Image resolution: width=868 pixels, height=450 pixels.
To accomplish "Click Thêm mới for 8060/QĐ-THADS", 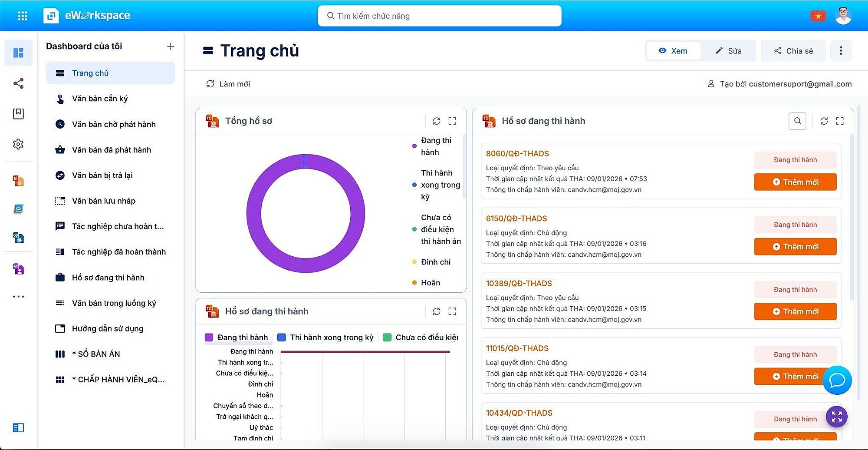I will [795, 182].
